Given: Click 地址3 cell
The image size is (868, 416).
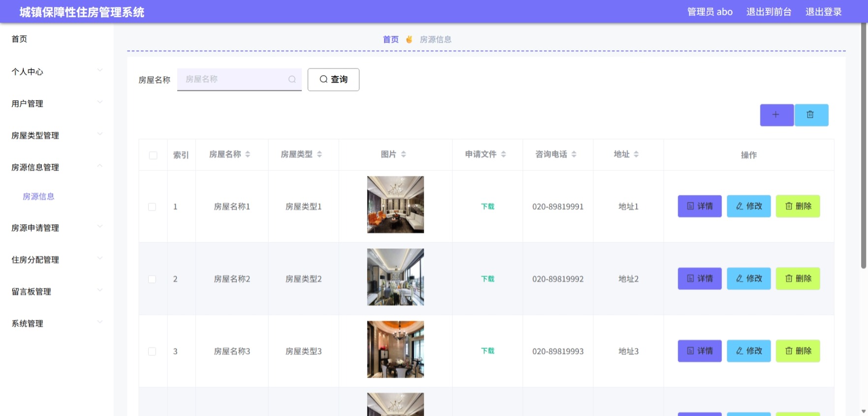Looking at the screenshot, I should tap(628, 351).
